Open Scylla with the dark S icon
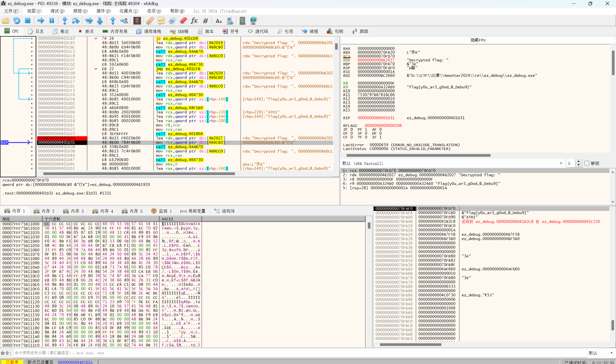The width and height of the screenshot is (616, 364). pyautogui.click(x=137, y=21)
